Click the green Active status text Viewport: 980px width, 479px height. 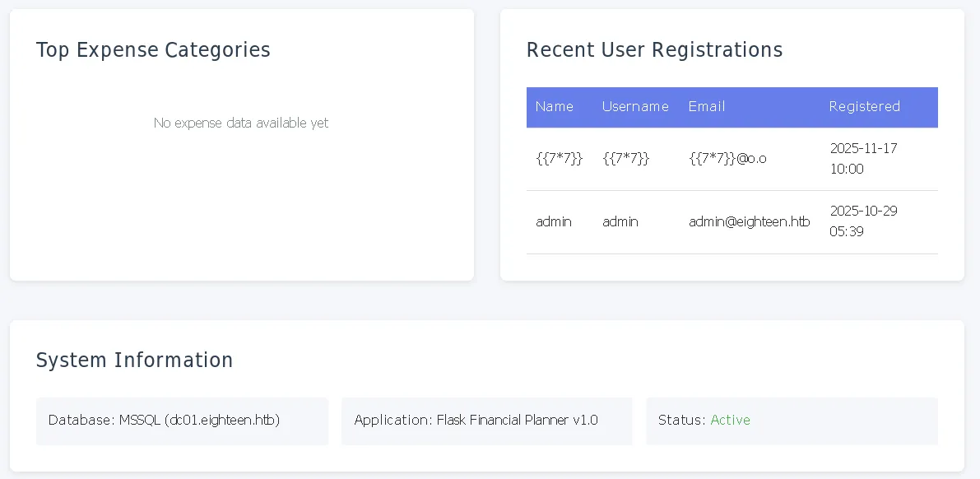[x=730, y=421]
